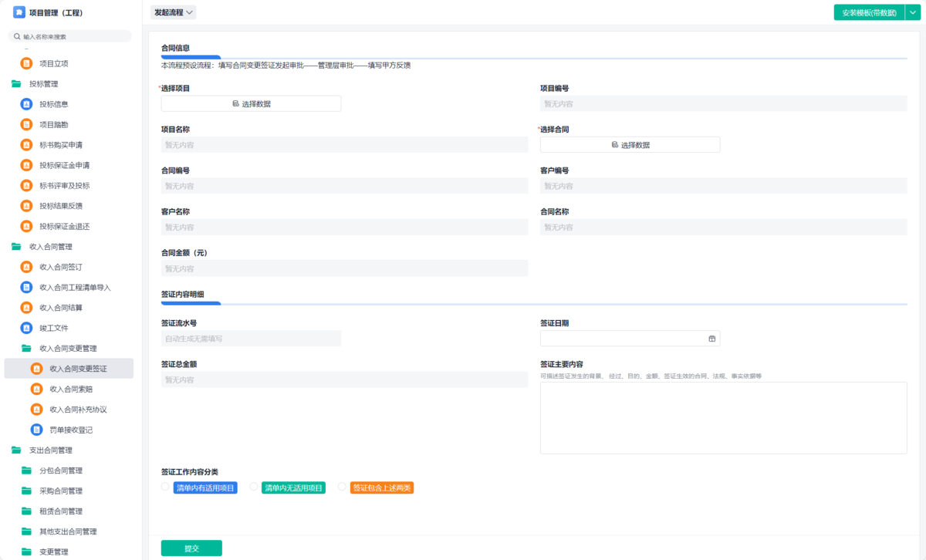Click the 收入合同工程清单导入 blue icon
This screenshot has height=560, width=926.
coord(27,288)
